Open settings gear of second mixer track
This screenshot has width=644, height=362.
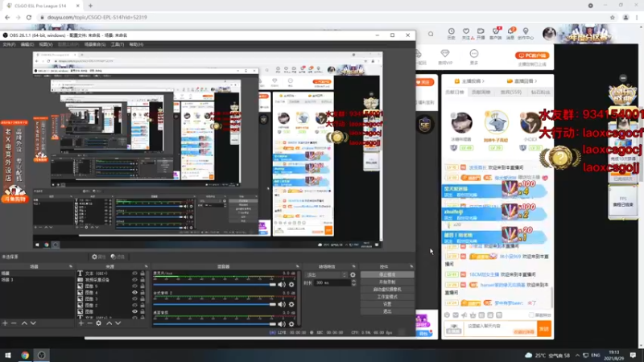[x=291, y=304]
